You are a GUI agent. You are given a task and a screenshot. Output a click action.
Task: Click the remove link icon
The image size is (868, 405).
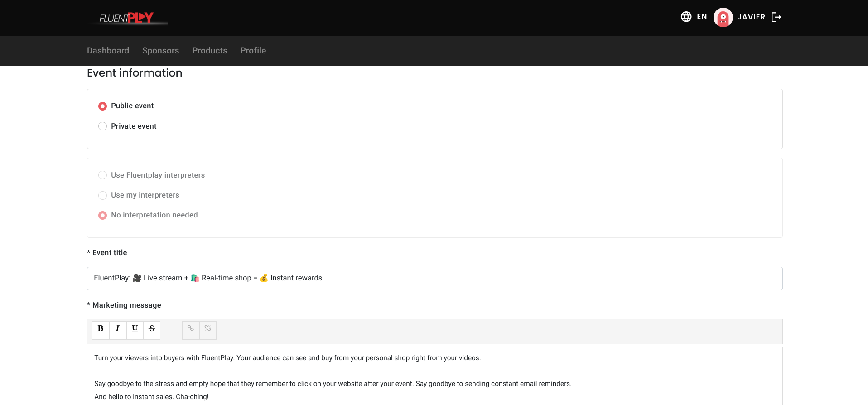tap(208, 330)
